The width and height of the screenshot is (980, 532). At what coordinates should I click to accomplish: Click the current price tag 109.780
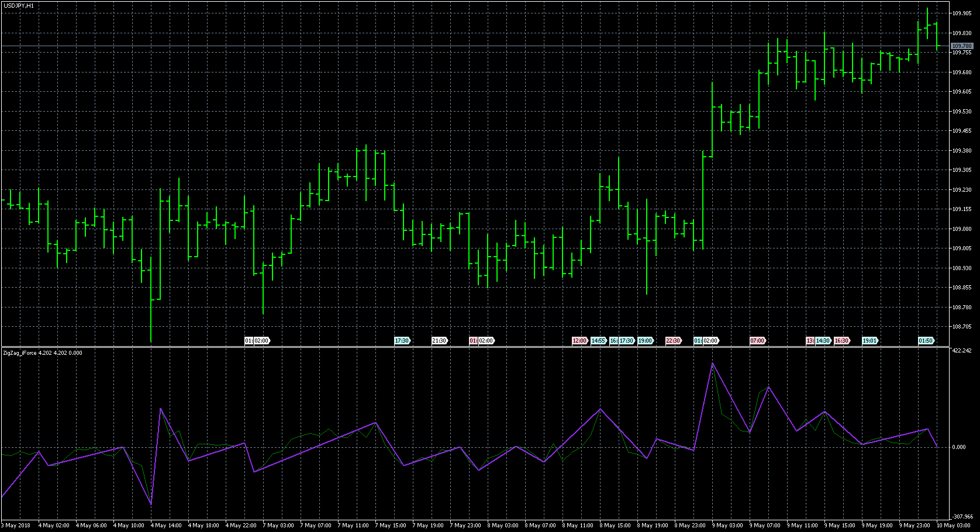pyautogui.click(x=962, y=46)
